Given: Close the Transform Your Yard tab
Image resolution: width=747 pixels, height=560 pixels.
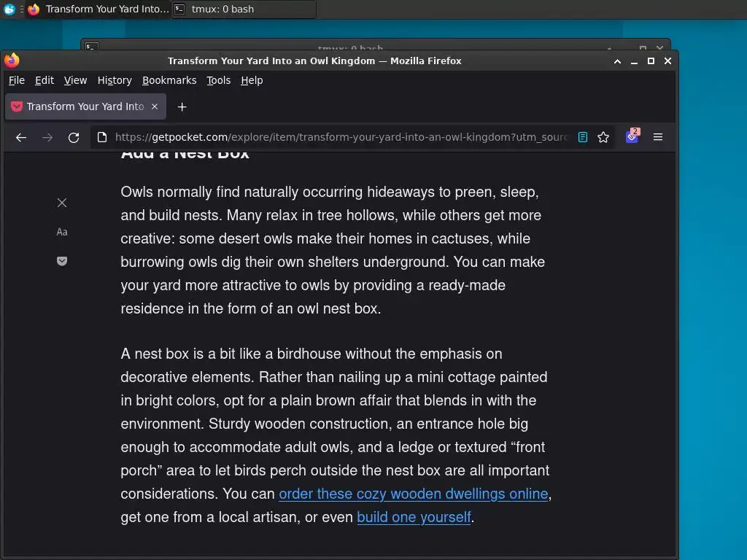Looking at the screenshot, I should [155, 106].
